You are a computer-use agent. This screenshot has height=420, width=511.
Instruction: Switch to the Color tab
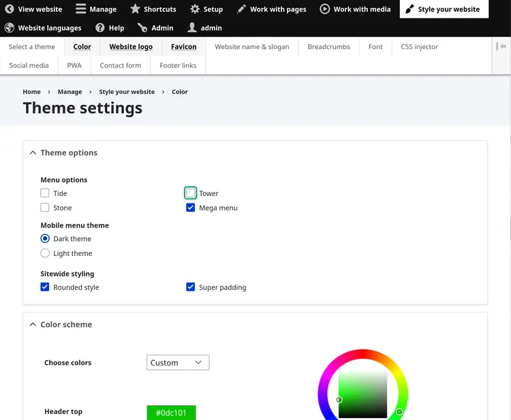82,46
